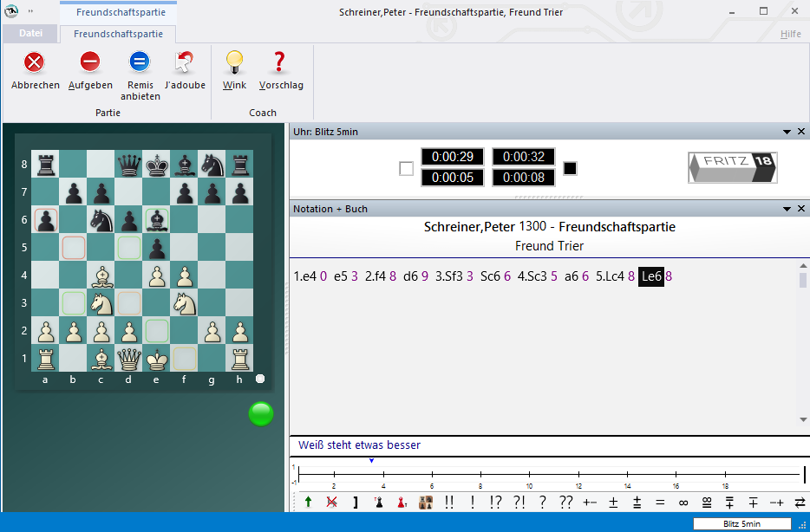Request a Vorschlag move suggestion

tap(280, 62)
